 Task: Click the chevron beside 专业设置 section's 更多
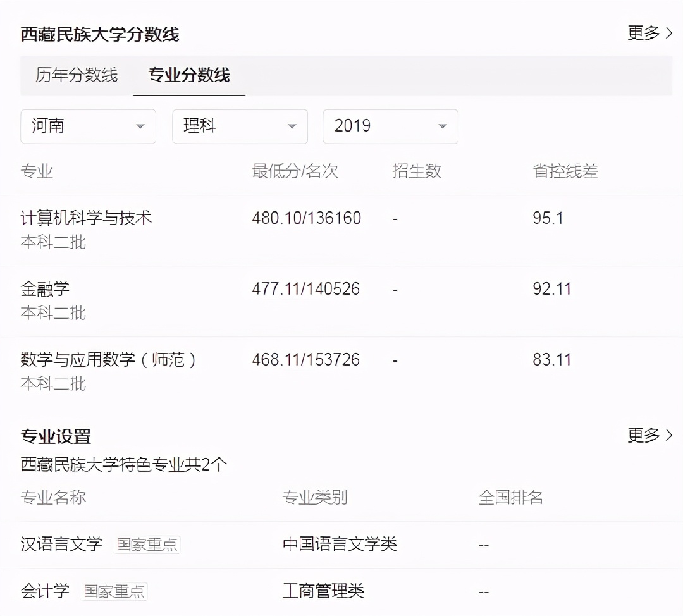point(670,435)
